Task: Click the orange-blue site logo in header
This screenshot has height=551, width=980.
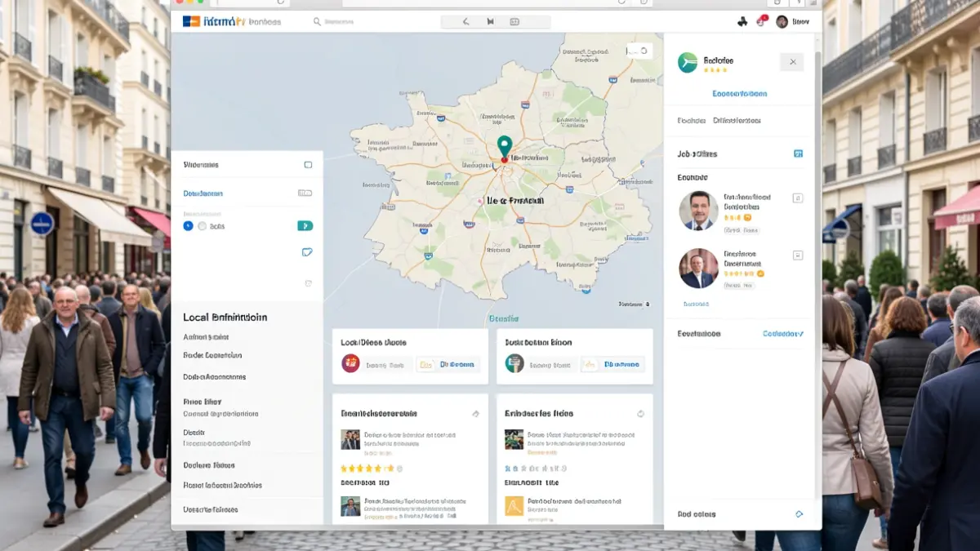Action: [x=191, y=21]
